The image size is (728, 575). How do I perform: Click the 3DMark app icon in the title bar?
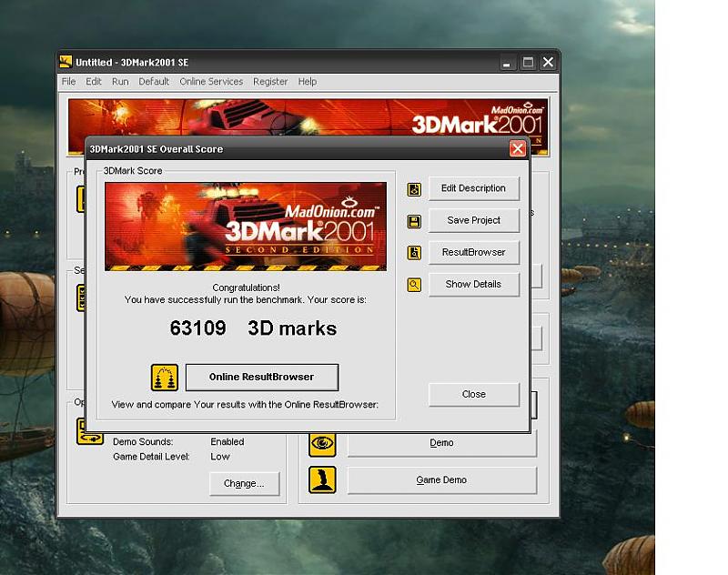coord(66,62)
